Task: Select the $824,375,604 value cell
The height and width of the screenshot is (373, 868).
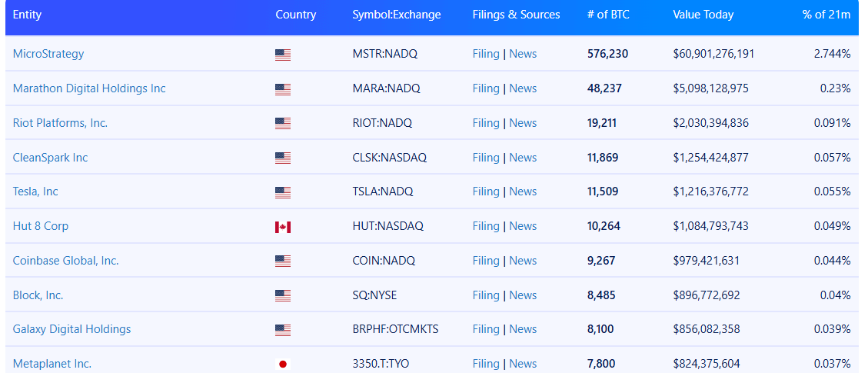Action: pyautogui.click(x=707, y=364)
